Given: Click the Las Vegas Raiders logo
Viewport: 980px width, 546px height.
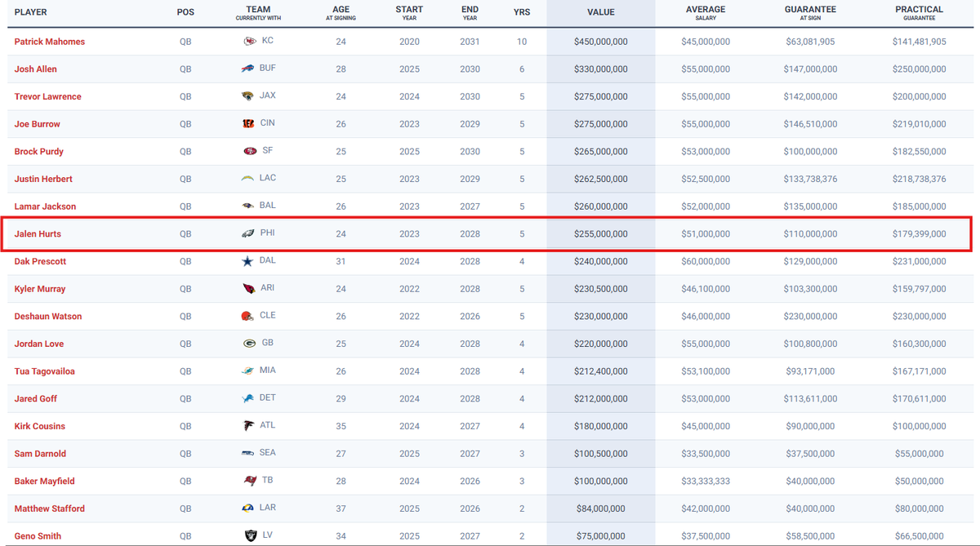Looking at the screenshot, I should [247, 536].
